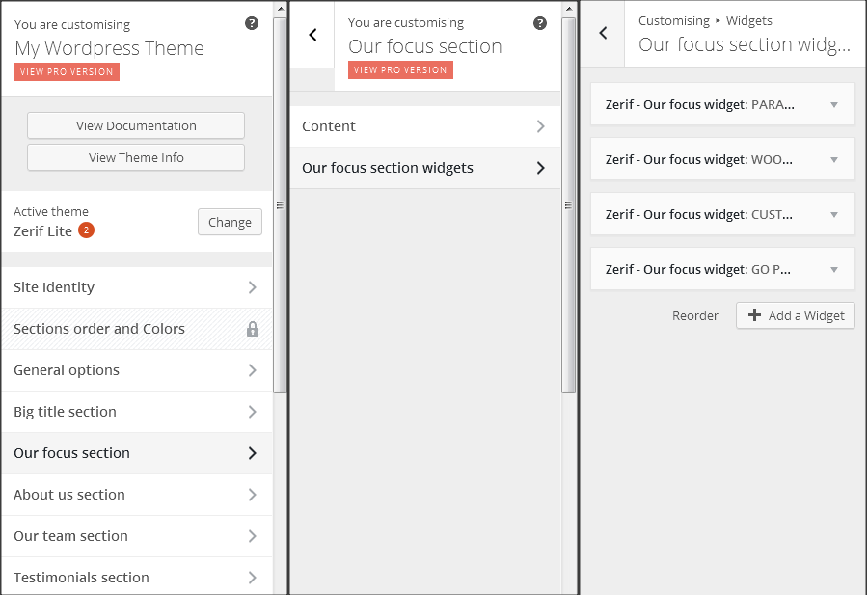Expand the Zerif PARA widget dropdown
The image size is (868, 595).
click(x=835, y=104)
